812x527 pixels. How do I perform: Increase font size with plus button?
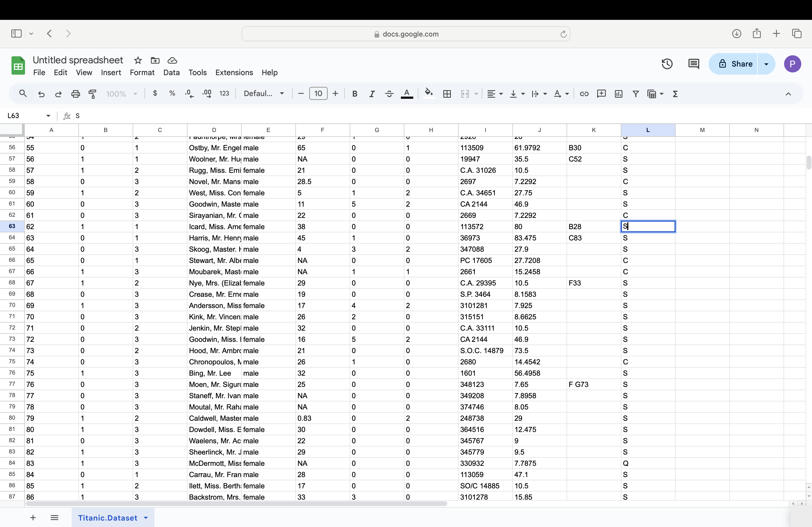[335, 93]
